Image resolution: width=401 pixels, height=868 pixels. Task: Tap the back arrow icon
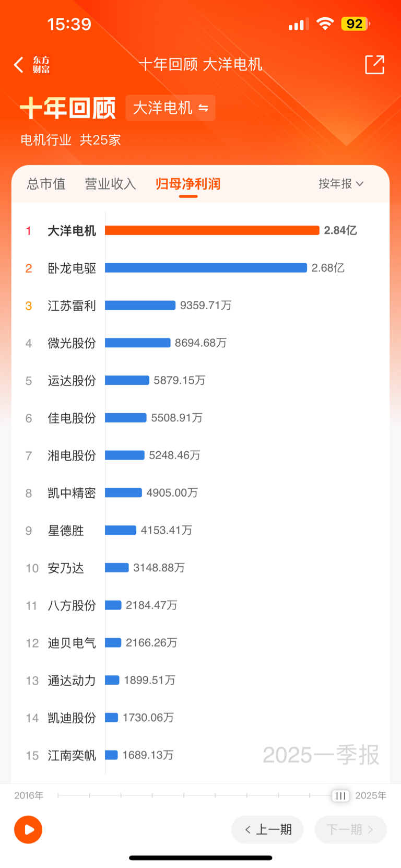[x=19, y=65]
